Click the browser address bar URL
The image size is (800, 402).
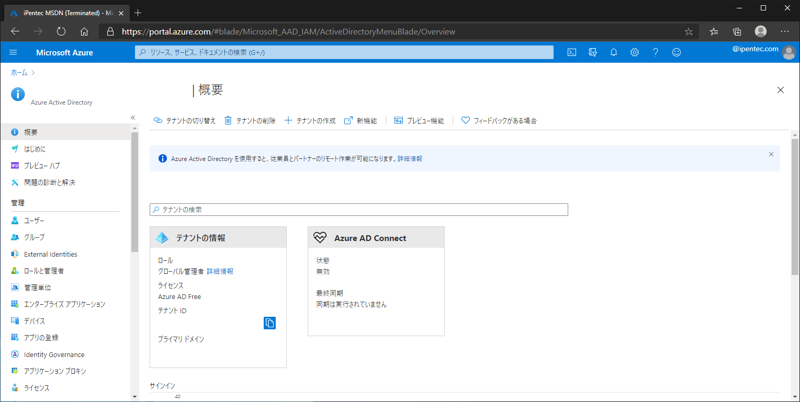point(288,32)
